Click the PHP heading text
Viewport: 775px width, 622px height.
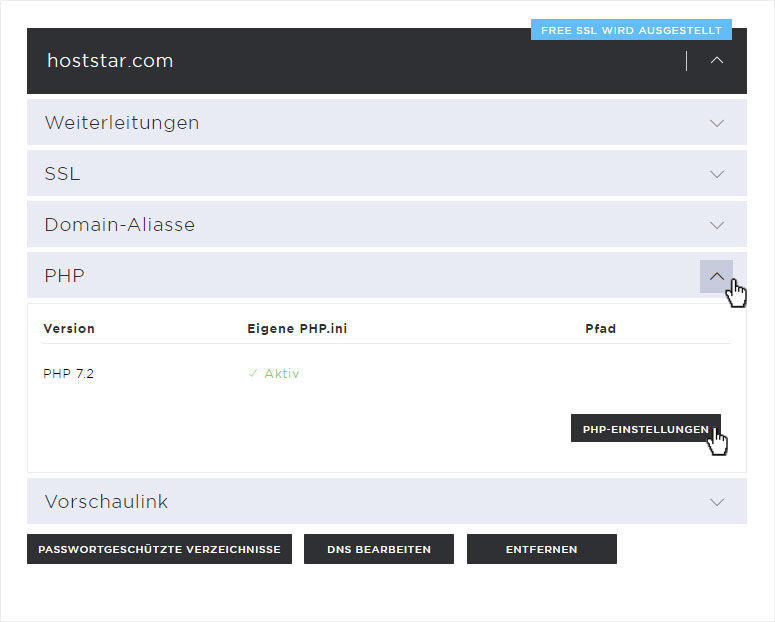tap(64, 275)
